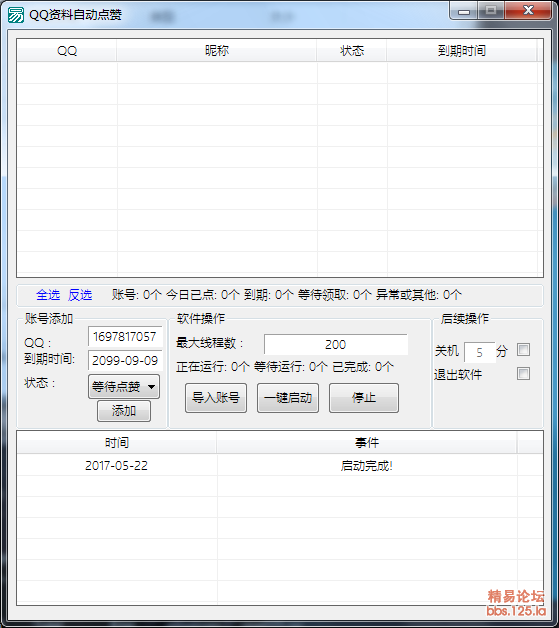Focus the QQ number input field
Screen dimensions: 559x628
click(x=125, y=336)
